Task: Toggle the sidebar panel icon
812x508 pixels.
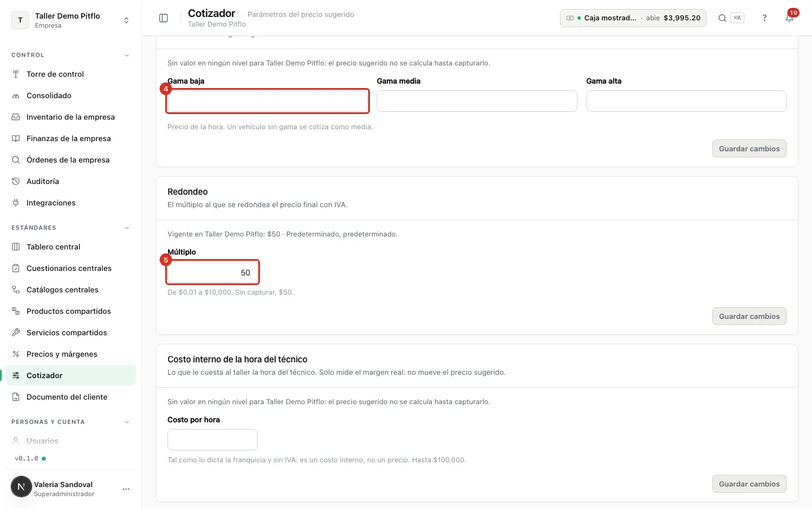Action: tap(164, 18)
